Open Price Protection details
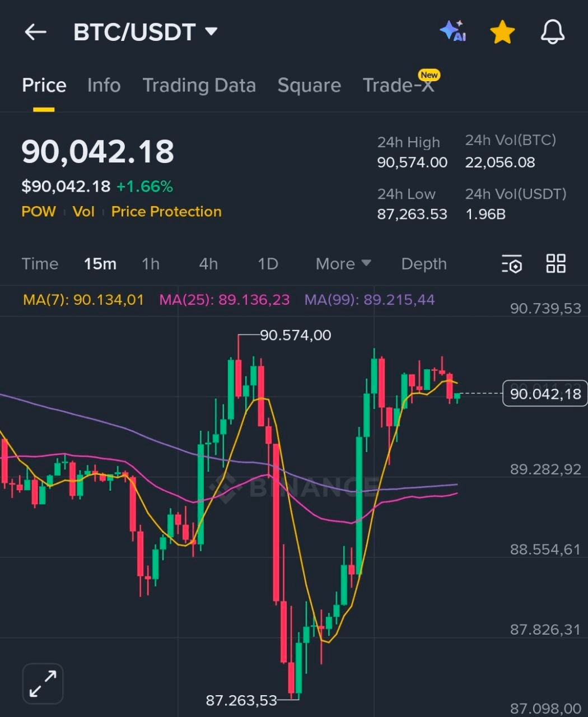Screen dimensions: 588x717 (x=166, y=212)
